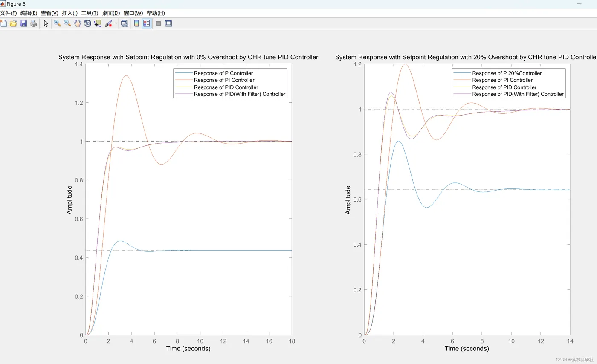The height and width of the screenshot is (364, 597).
Task: Click the 'Figure 6' window title text
Action: click(16, 4)
